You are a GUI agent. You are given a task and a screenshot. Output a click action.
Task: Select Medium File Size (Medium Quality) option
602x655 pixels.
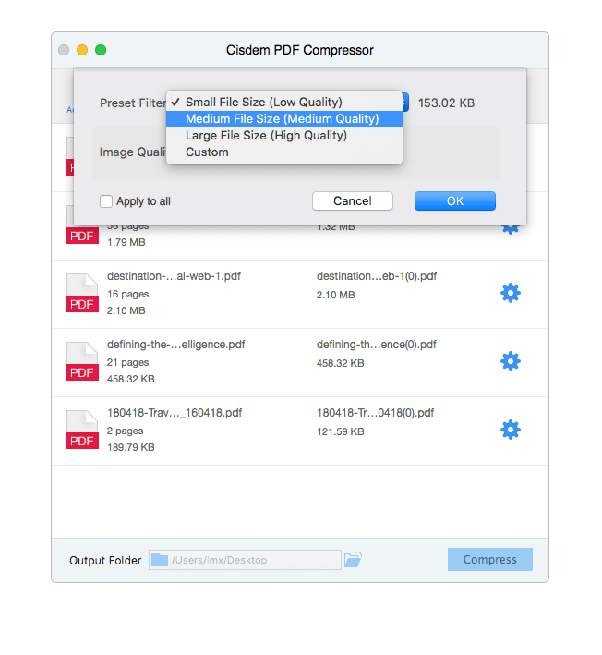tap(284, 119)
